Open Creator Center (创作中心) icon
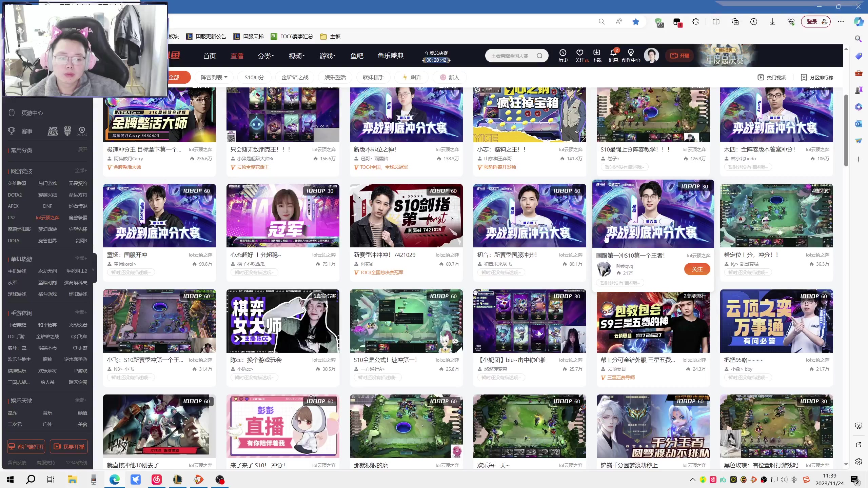 631,56
